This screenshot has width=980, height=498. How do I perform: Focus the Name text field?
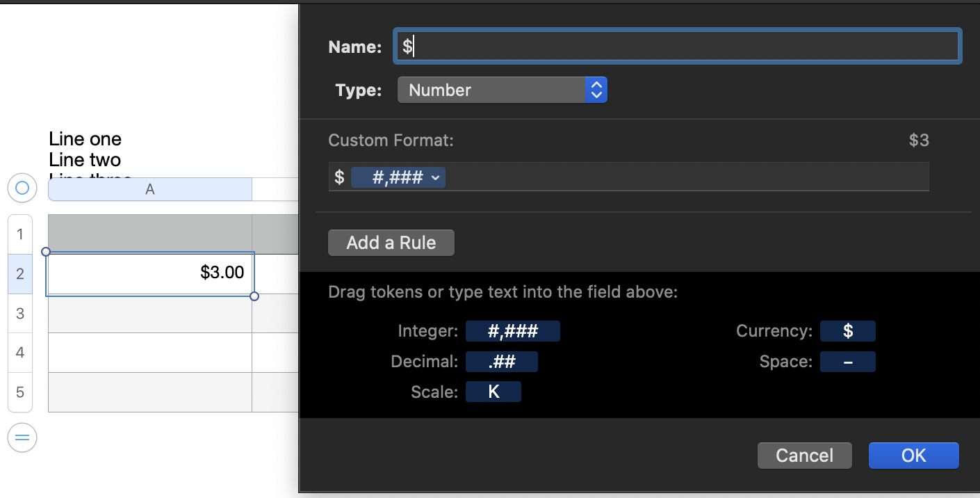point(677,47)
